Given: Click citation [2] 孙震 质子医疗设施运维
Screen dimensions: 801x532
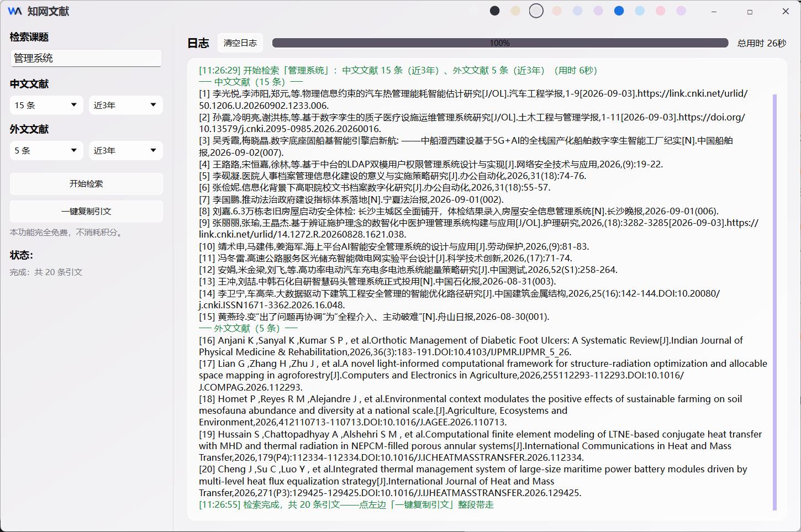Looking at the screenshot, I should coord(472,123).
